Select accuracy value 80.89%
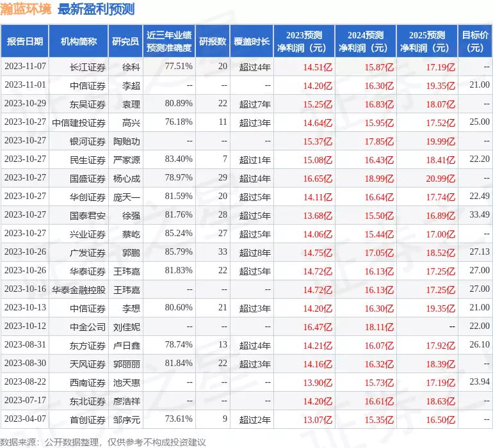The image size is (493, 448). click(x=179, y=104)
